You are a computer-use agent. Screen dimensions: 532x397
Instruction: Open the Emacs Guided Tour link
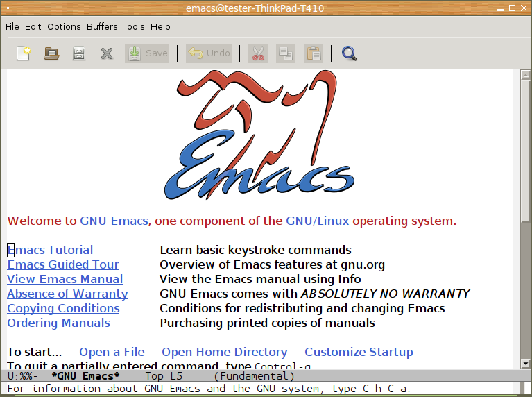point(62,265)
